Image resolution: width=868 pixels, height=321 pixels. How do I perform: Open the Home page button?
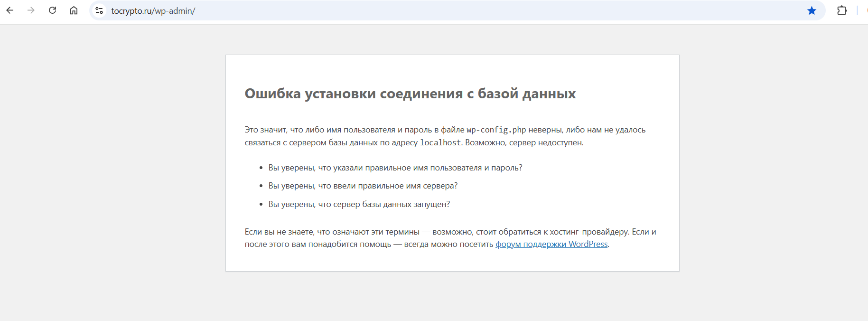pos(74,10)
